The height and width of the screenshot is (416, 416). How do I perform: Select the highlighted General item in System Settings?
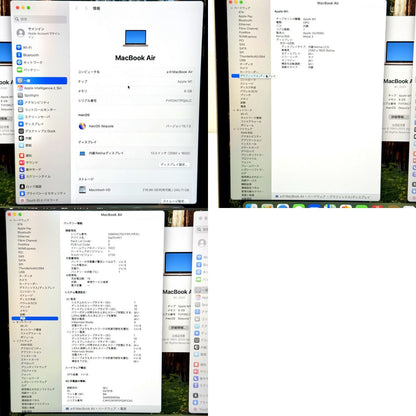click(x=41, y=80)
